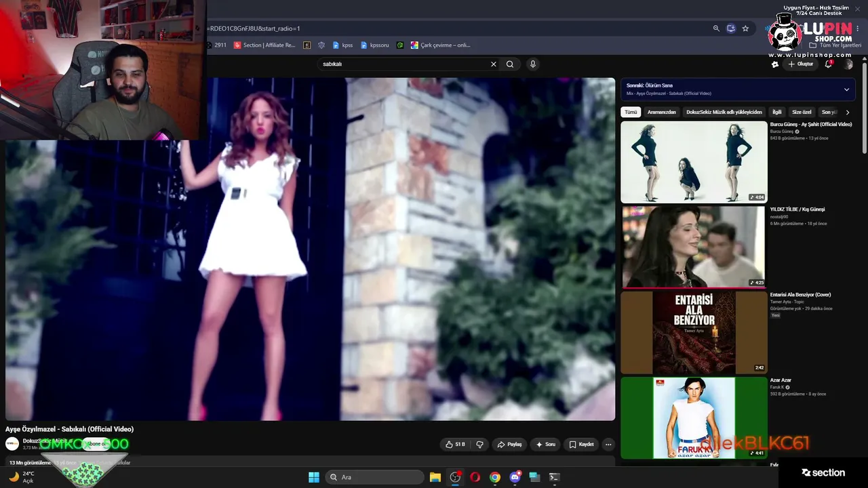Screen dimensions: 868x488
Task: Click the Oluştur create button
Action: tap(801, 64)
